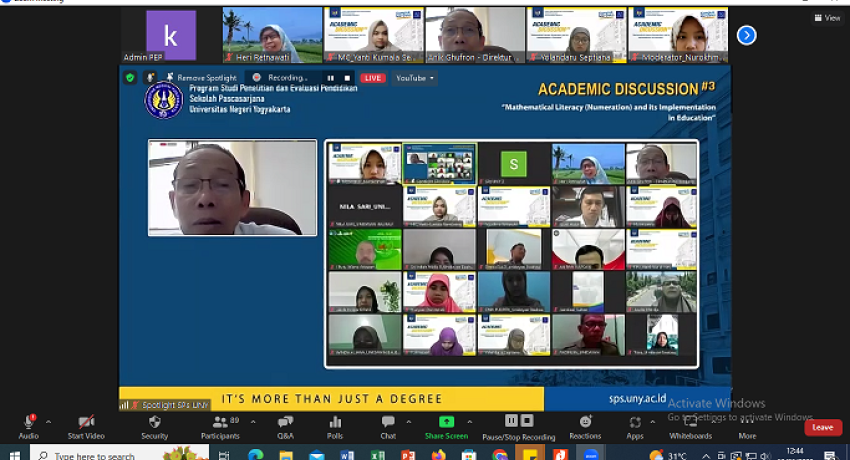Click the Recording status indicator

(x=280, y=77)
